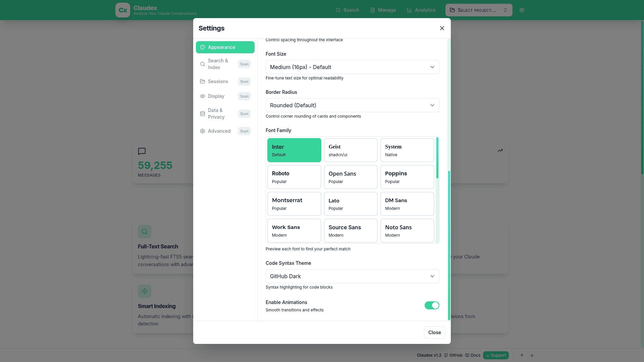Open the Analytics menu item
Image resolution: width=644 pixels, height=362 pixels.
click(x=421, y=10)
